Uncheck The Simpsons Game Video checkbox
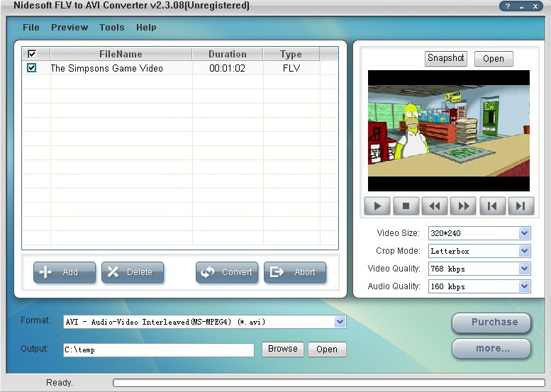 coord(32,67)
